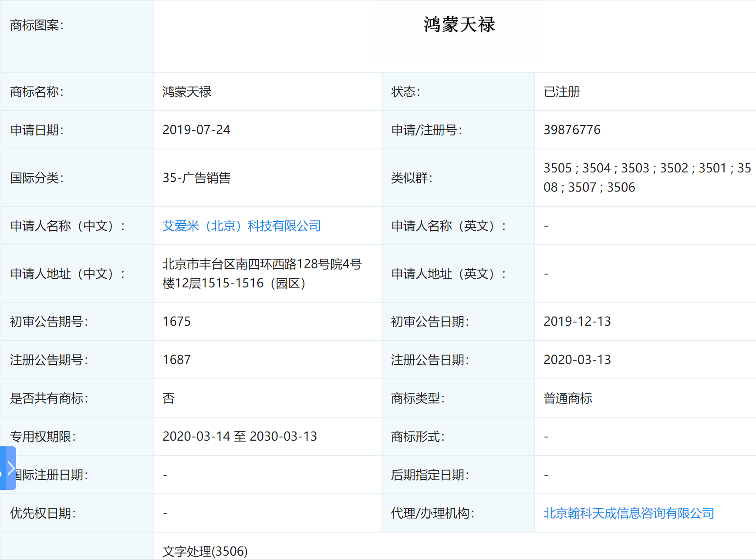Select class value 35-广告销售
The image size is (756, 560).
pos(196,178)
